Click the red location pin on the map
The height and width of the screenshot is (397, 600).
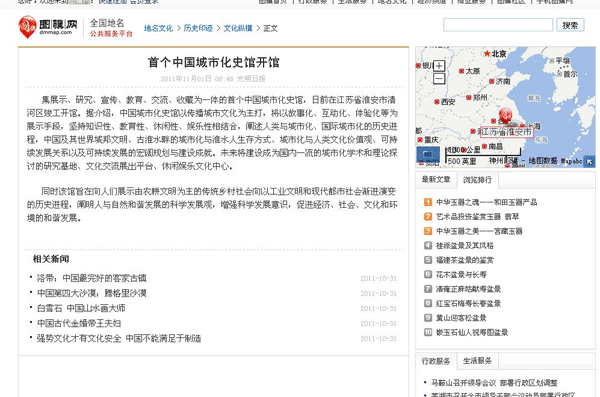(505, 115)
